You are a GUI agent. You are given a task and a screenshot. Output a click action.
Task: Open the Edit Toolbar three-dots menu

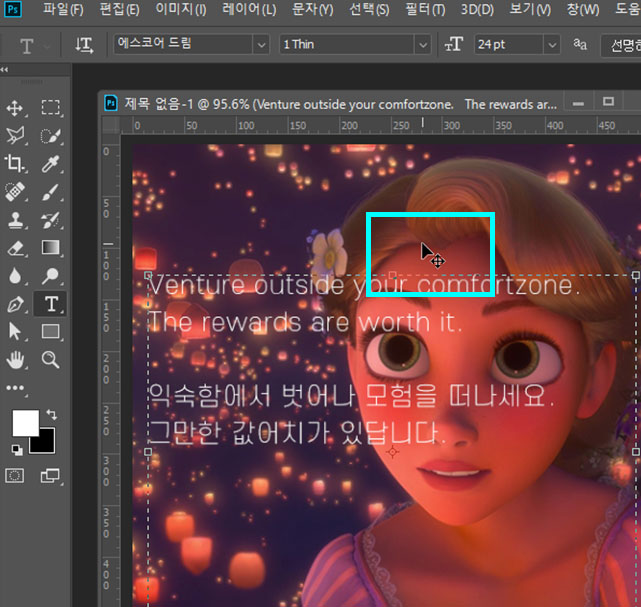coord(15,388)
